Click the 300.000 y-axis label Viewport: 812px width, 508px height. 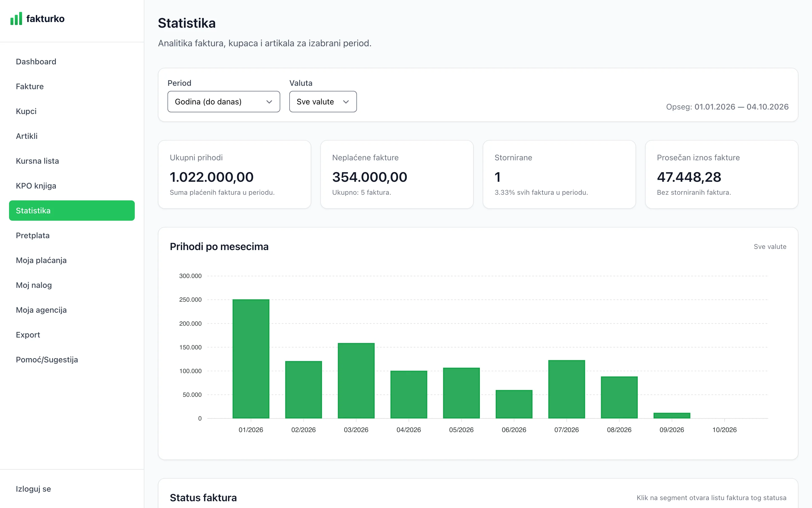(x=190, y=276)
